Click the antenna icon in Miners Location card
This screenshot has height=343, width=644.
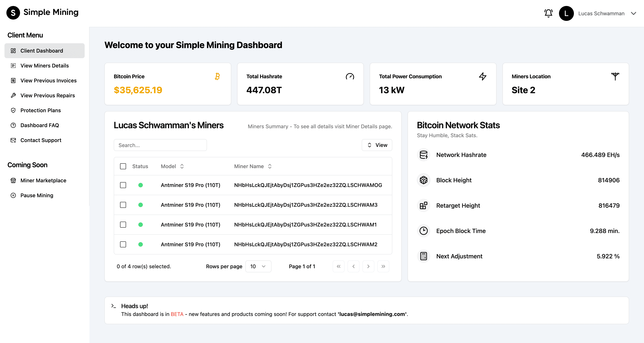(615, 76)
